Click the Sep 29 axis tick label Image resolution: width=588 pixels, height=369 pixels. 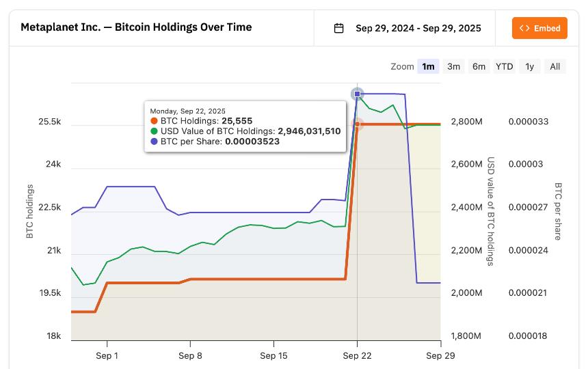[440, 356]
